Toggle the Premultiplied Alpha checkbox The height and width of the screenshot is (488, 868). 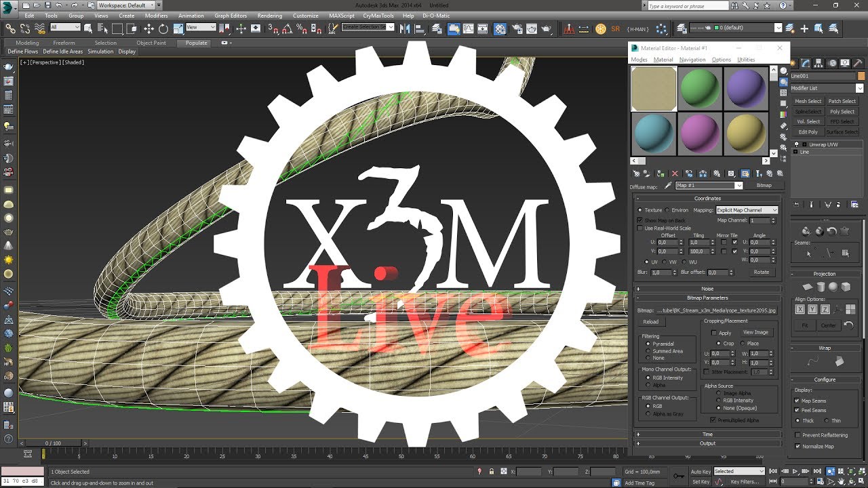tap(713, 420)
